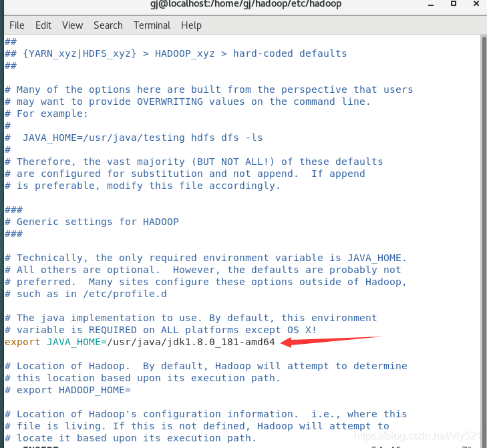Click line '# All others are optional.'
The width and height of the screenshot is (487, 448).
[203, 270]
